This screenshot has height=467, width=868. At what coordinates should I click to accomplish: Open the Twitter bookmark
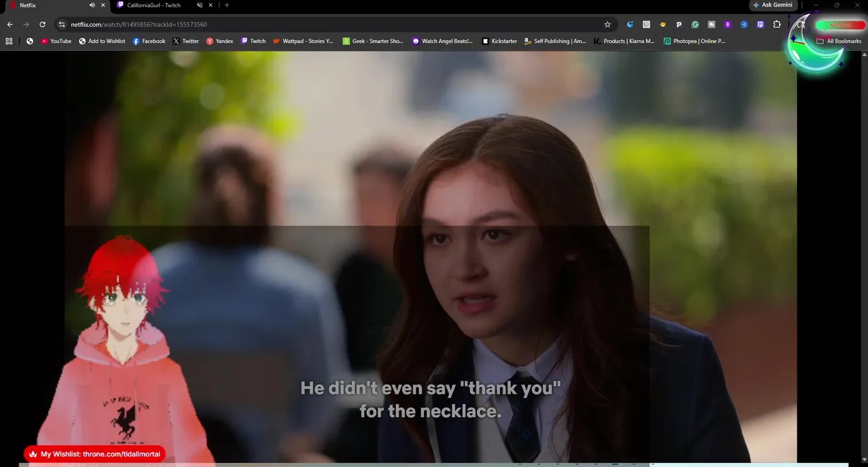coord(186,41)
